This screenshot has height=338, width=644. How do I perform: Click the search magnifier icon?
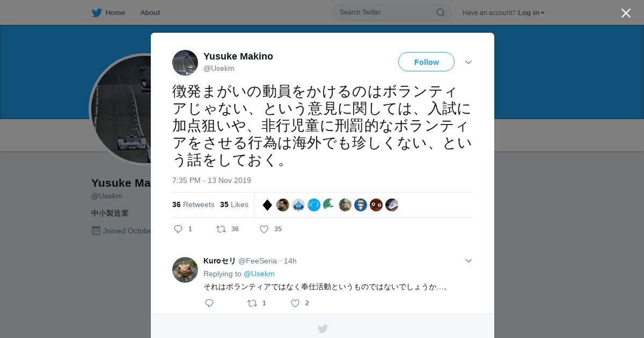tap(440, 12)
